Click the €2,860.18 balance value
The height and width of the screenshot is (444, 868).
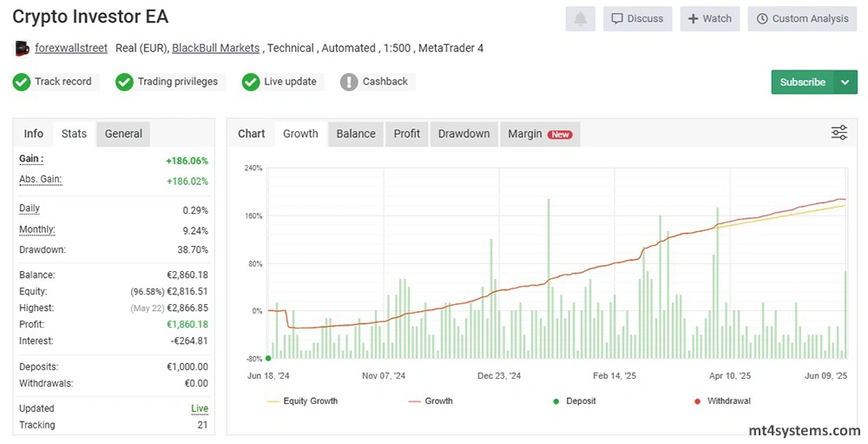187,275
